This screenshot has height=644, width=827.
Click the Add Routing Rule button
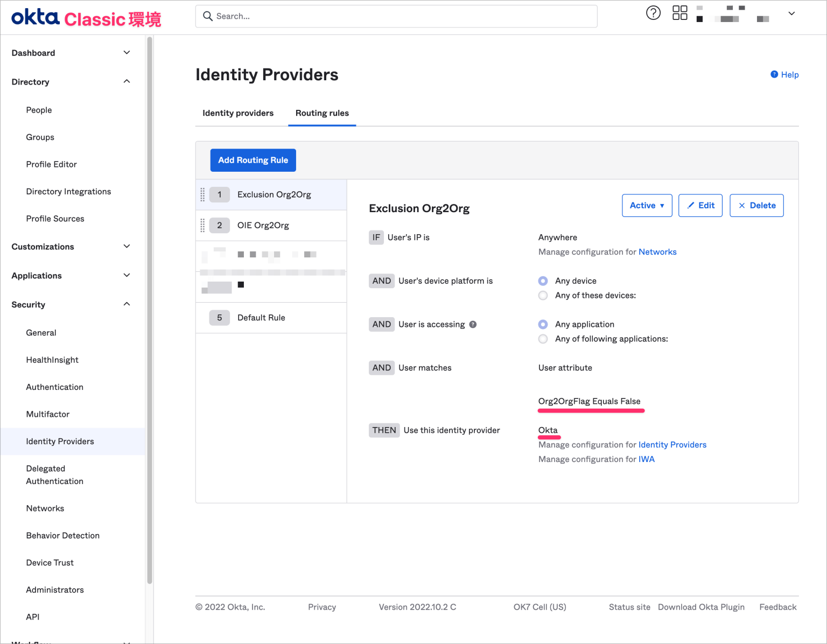tap(253, 160)
